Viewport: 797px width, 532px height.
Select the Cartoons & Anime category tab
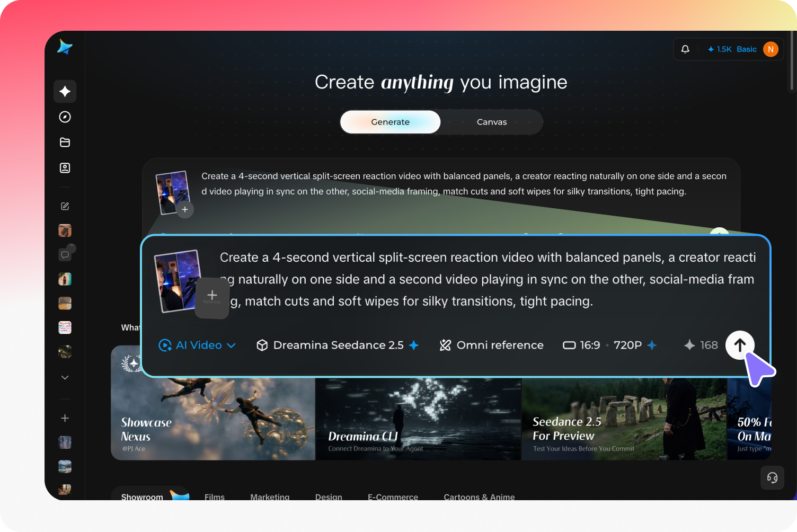point(479,497)
